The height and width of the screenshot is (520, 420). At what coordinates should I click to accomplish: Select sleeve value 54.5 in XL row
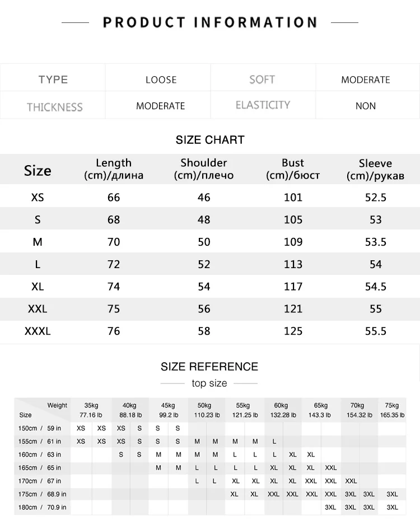pos(376,287)
